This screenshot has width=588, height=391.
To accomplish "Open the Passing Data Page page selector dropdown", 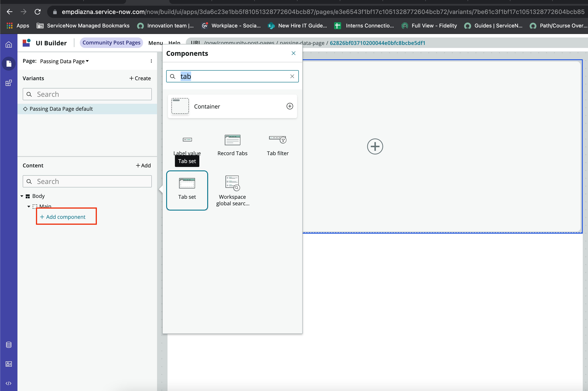I will coord(64,61).
